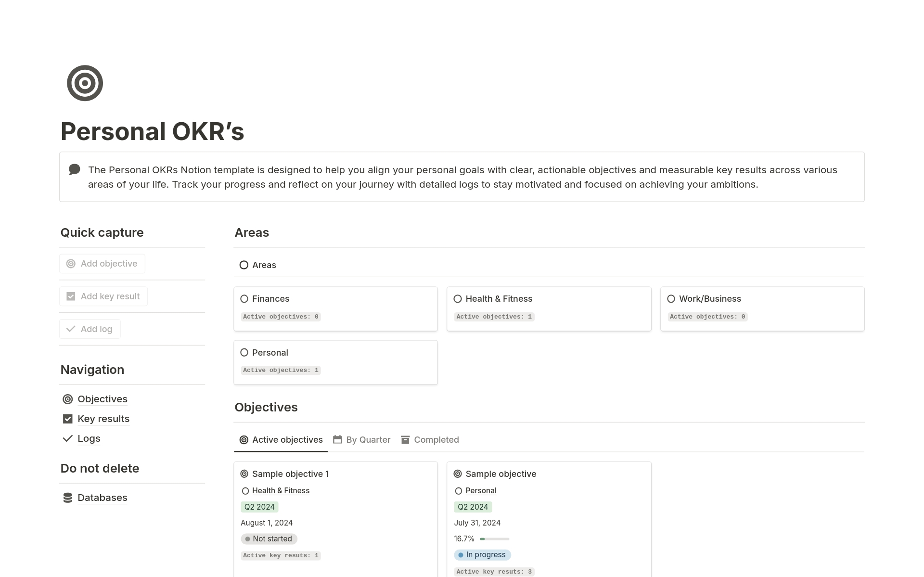
Task: Click Active objectives: 0 on Finances card
Action: pos(281,317)
